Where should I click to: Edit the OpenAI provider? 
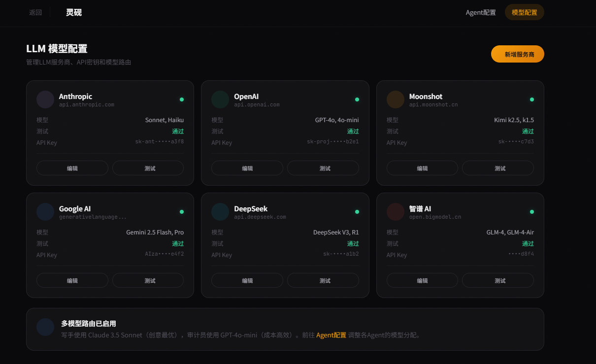[247, 168]
